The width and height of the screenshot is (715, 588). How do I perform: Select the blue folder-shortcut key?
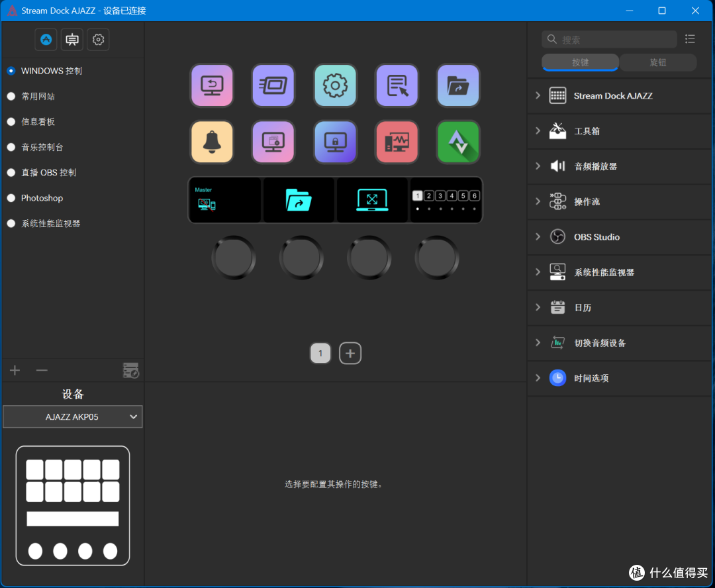click(458, 85)
